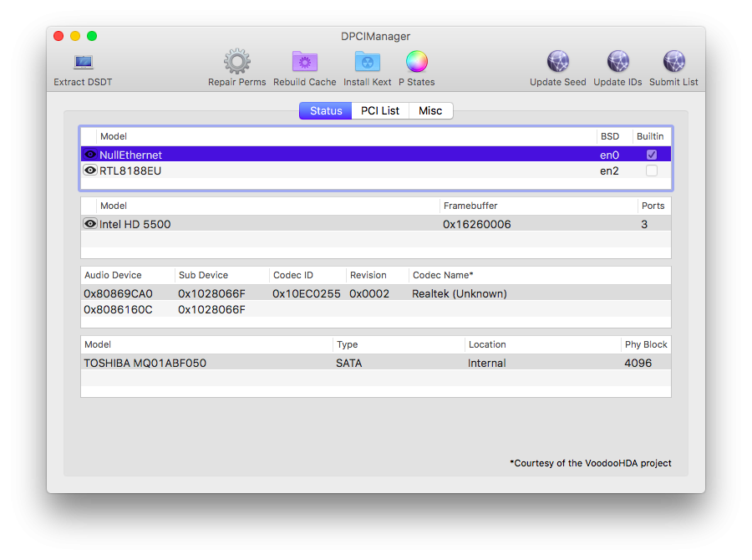Click the Update Seed globe icon
Image resolution: width=752 pixels, height=560 pixels.
558,61
